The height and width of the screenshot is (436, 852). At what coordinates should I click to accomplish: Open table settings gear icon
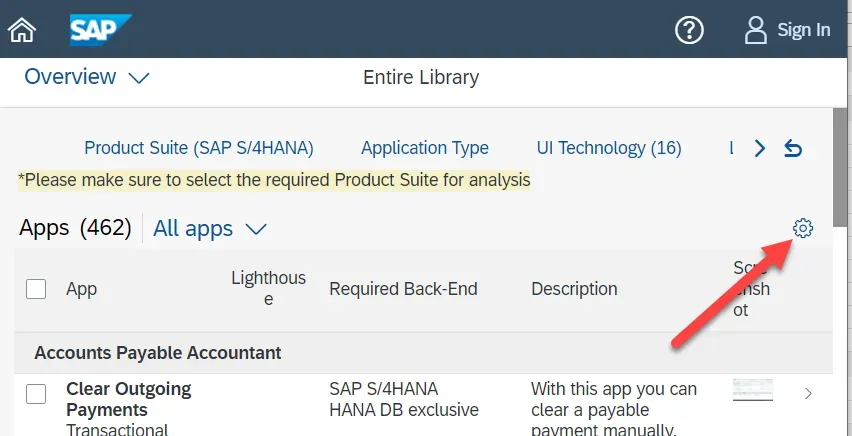803,229
